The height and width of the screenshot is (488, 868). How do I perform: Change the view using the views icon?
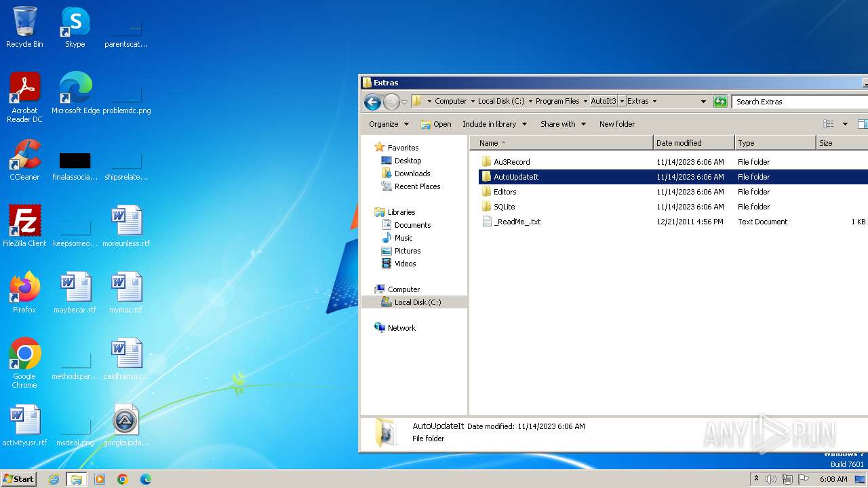[828, 124]
